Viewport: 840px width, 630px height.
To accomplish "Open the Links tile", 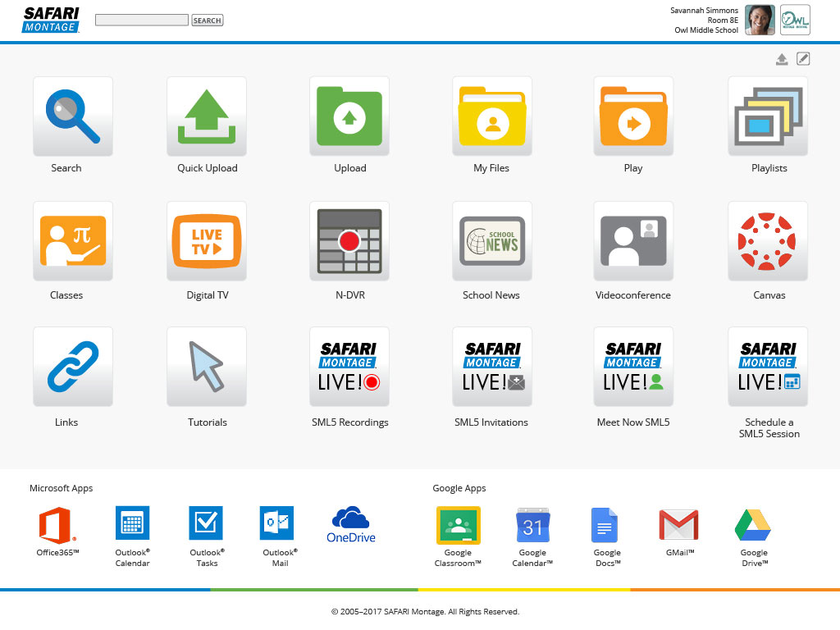I will 73,367.
